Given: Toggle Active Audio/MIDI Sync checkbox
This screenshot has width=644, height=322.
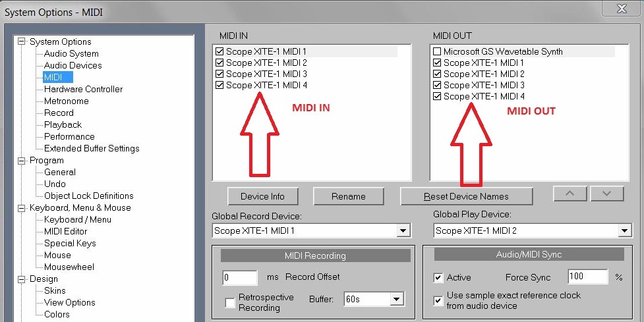Looking at the screenshot, I should pyautogui.click(x=438, y=278).
